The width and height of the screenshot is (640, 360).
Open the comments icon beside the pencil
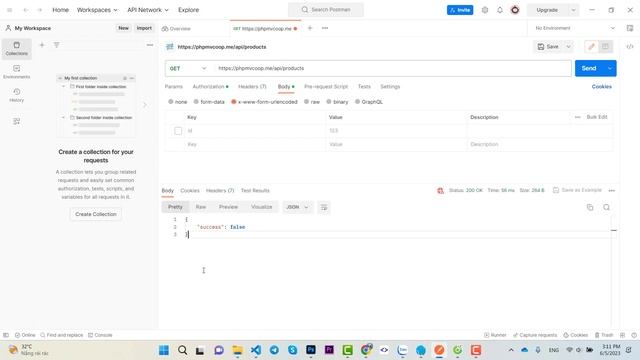tap(605, 47)
